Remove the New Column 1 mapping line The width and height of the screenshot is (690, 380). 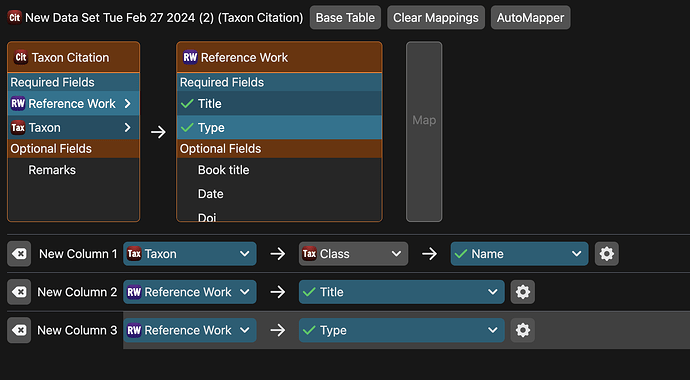pyautogui.click(x=19, y=254)
